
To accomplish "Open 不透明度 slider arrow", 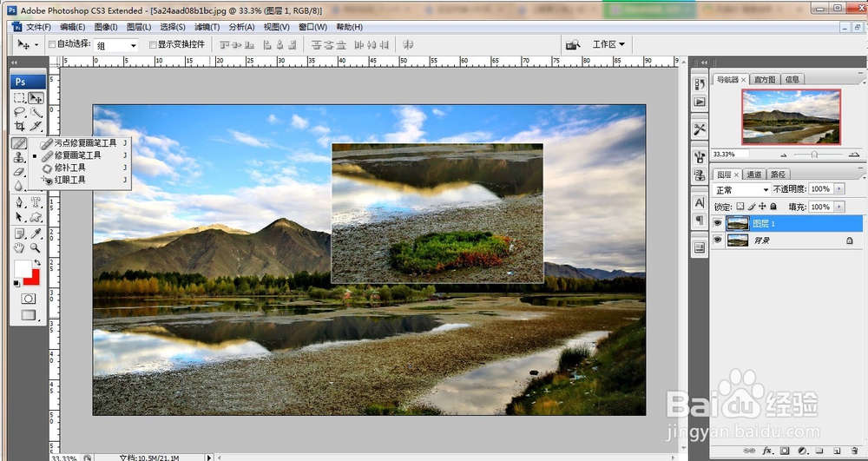I will coord(839,189).
